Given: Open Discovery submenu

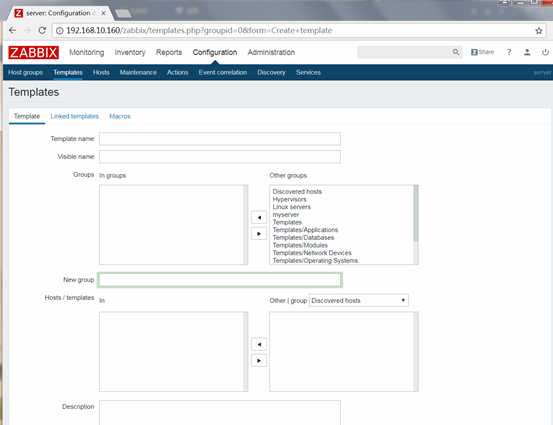Looking at the screenshot, I should 271,72.
